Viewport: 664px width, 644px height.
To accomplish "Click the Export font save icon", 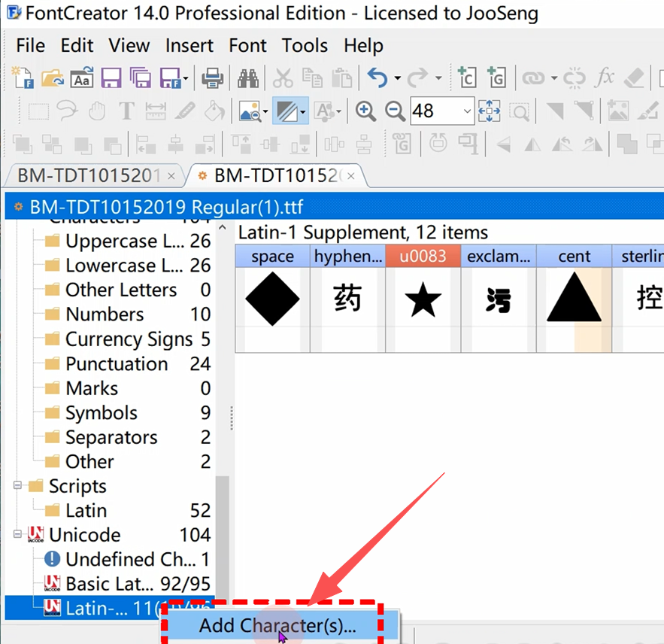I will click(170, 78).
